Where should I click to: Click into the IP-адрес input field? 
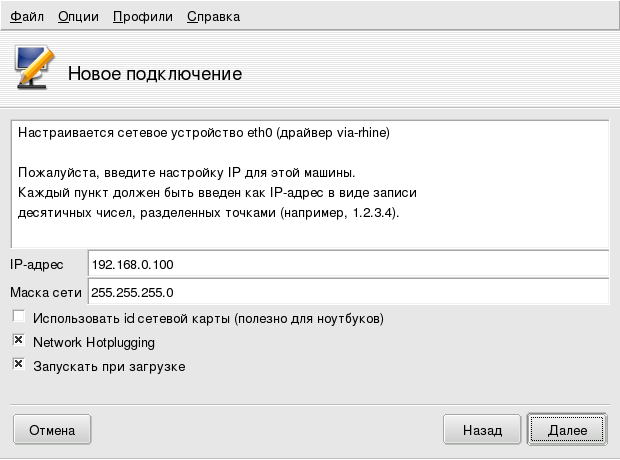point(347,264)
